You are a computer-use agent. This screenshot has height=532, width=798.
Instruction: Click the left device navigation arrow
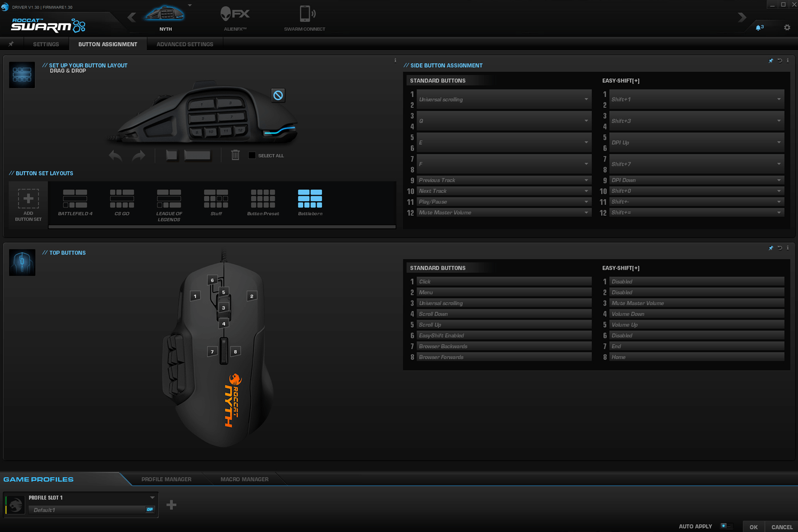click(x=132, y=17)
